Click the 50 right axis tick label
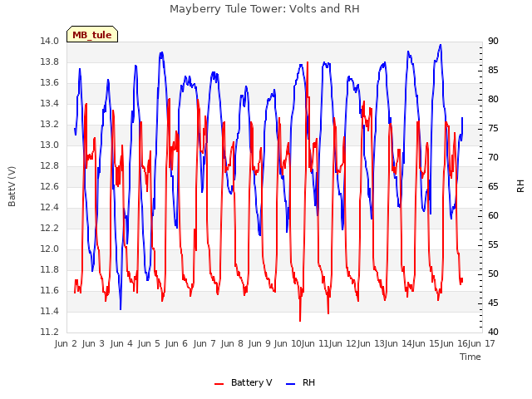This screenshot has width=532, height=399. click(493, 273)
